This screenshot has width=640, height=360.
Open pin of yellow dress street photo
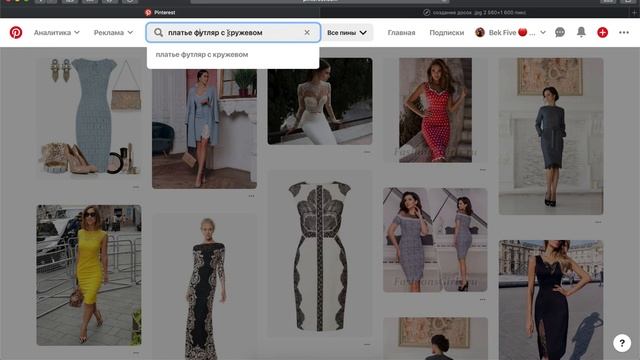[89, 275]
